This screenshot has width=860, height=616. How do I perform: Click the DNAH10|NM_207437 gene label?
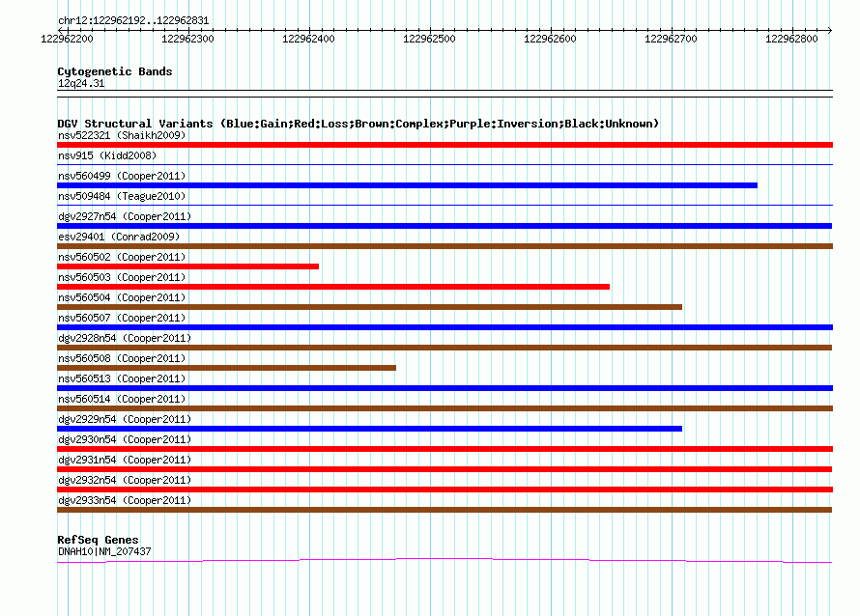(x=104, y=552)
